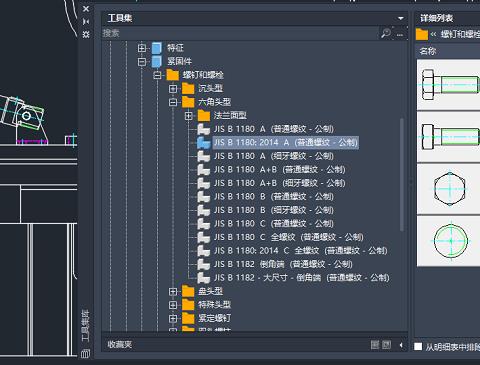
Task: Click bolt icon of JIS B 1180: 2014 C 全螺纹
Action: point(203,251)
